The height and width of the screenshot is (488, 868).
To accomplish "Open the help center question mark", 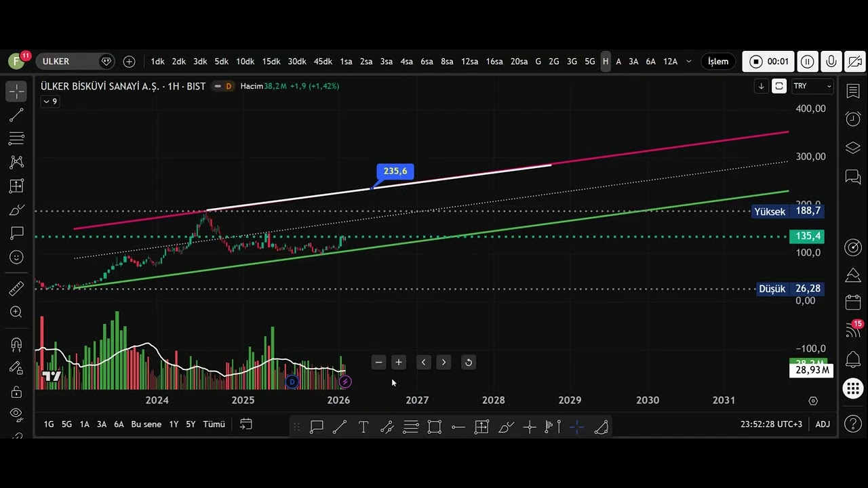I will click(853, 425).
